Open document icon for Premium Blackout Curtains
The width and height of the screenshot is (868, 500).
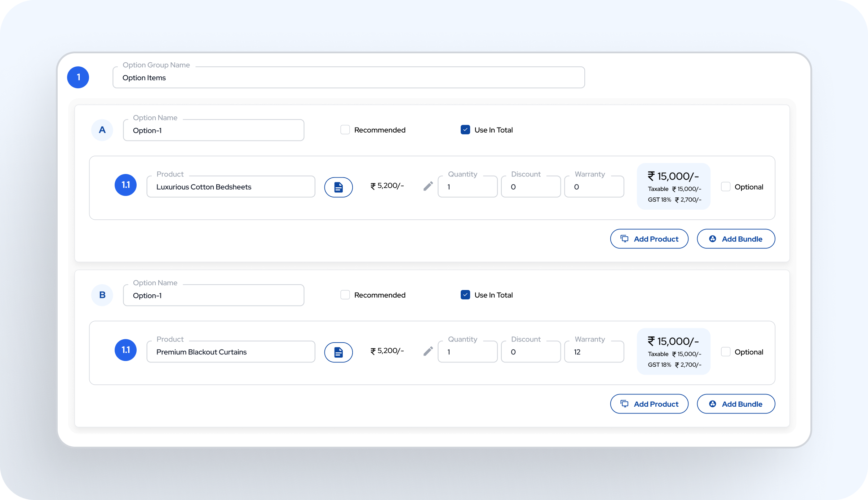(338, 352)
